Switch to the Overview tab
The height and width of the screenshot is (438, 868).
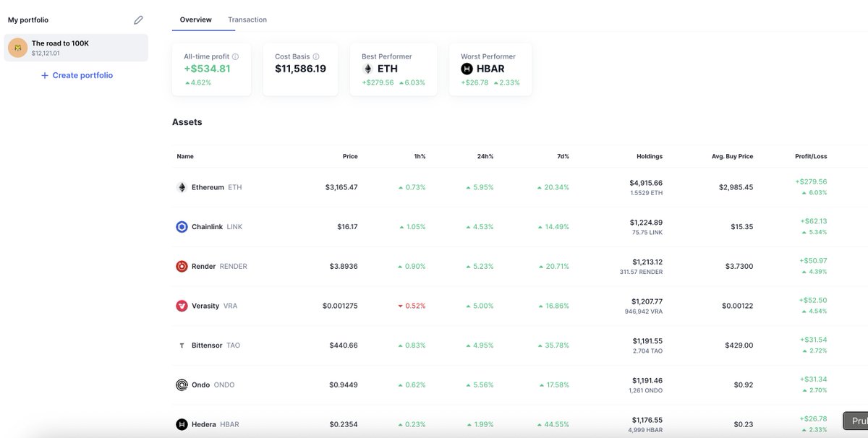195,20
